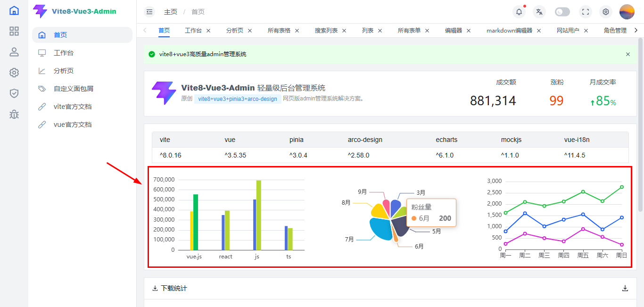Close the 编辑器 tab
Viewport: 644px width, 307px height.
pyautogui.click(x=469, y=30)
